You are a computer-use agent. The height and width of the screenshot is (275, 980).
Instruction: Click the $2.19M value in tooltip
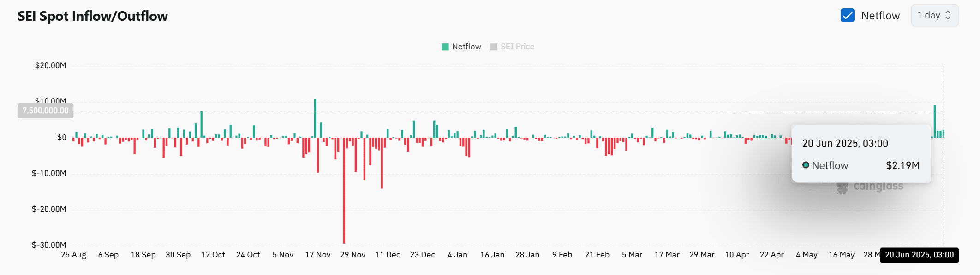coord(902,165)
